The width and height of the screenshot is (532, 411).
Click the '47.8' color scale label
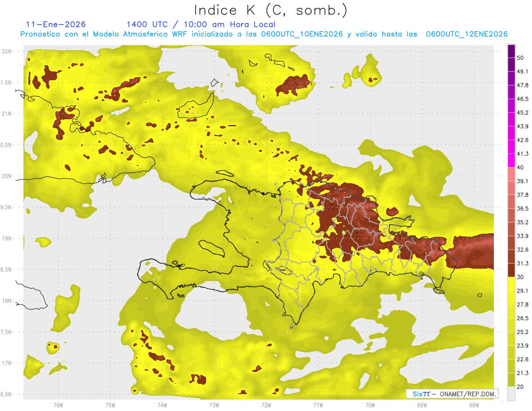point(523,85)
